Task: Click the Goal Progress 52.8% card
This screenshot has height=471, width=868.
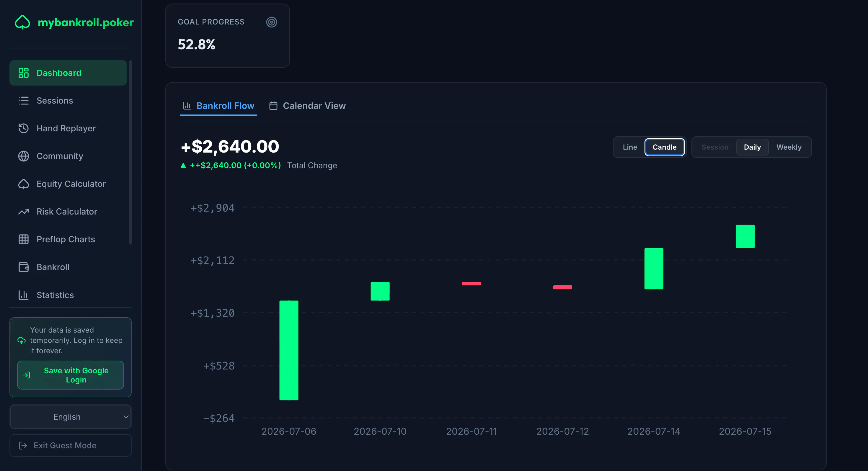Action: click(227, 36)
